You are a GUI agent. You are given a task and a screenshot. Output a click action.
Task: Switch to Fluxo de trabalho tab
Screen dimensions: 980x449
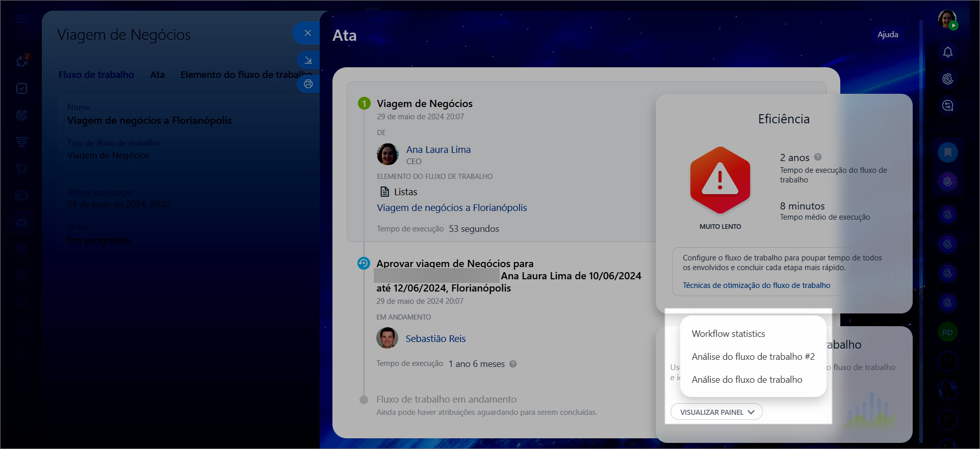click(x=96, y=75)
